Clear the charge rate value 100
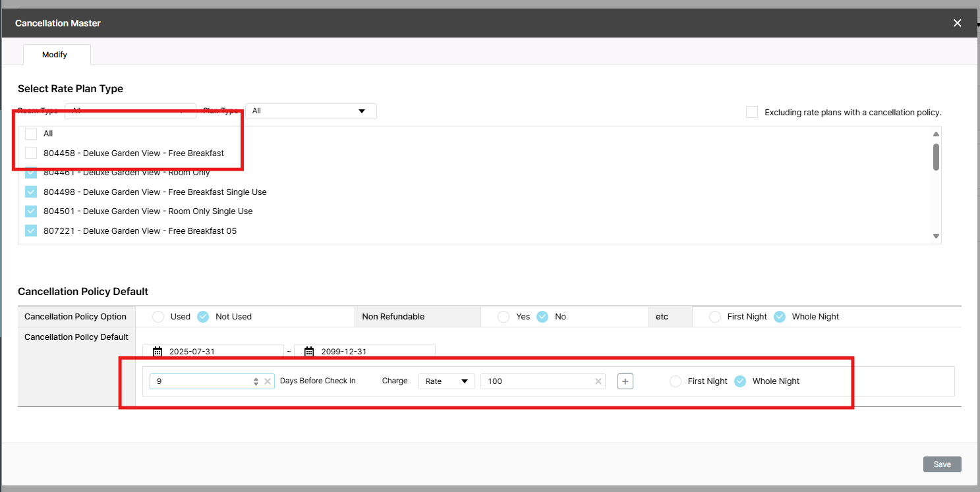 point(598,381)
